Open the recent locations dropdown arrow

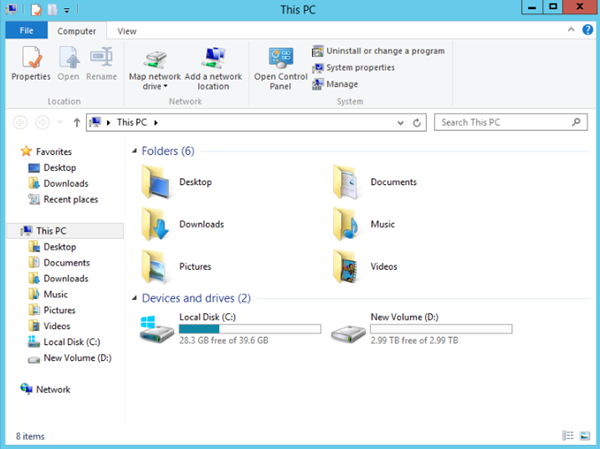pyautogui.click(x=60, y=122)
